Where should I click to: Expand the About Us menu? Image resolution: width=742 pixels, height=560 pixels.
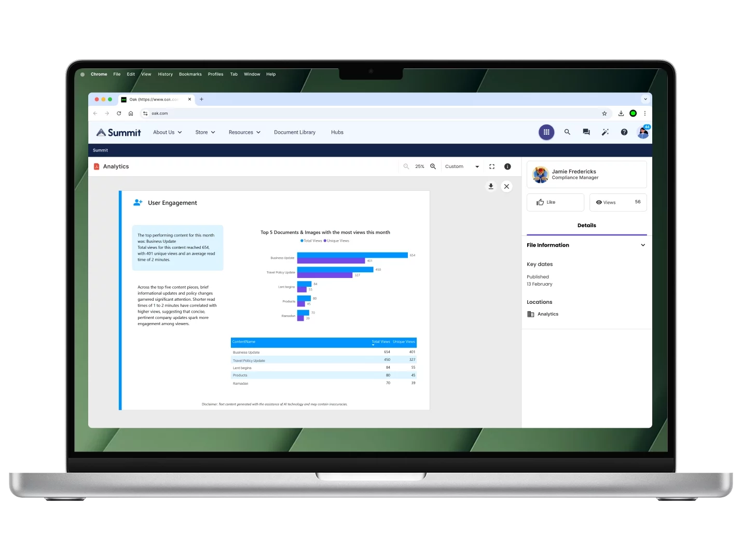[167, 132]
